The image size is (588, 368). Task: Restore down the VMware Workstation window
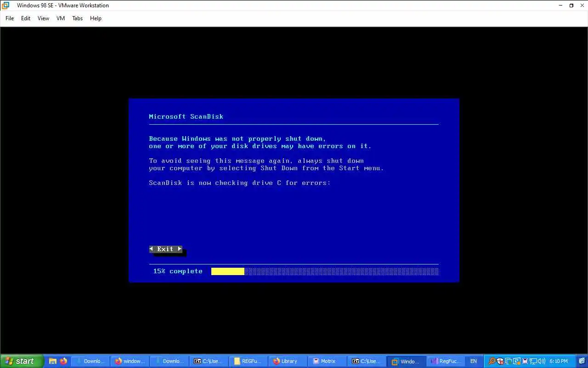tap(571, 6)
